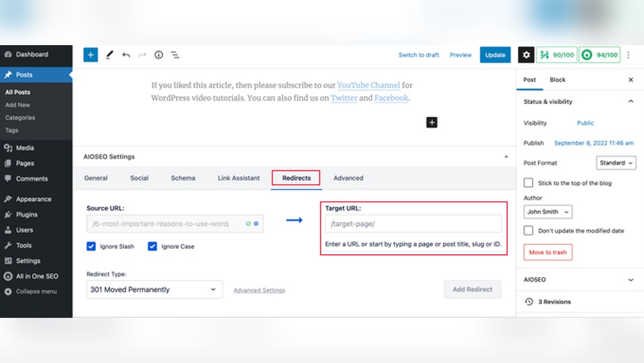
Task: Redo the last undone change
Action: point(142,55)
